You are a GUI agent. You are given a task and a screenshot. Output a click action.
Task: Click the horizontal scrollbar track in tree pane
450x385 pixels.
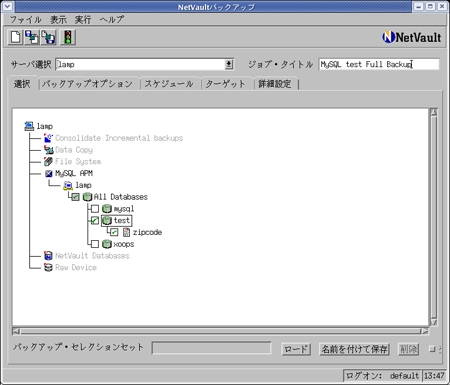pos(220,331)
